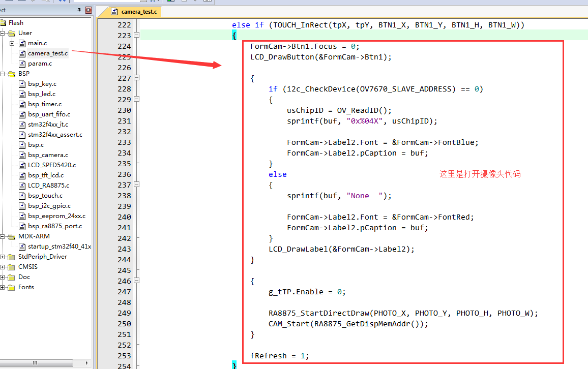
Task: Collapse the MDK-ARM group
Action: 2,236
